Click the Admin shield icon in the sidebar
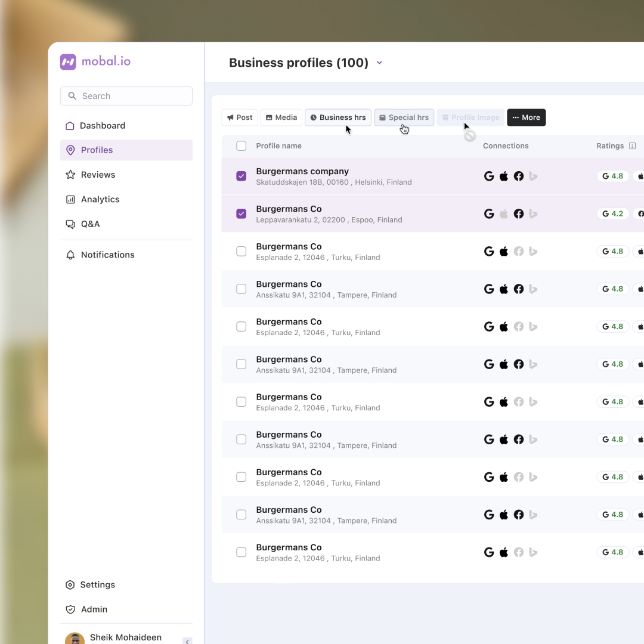Screen dimensions: 644x644 coord(70,609)
